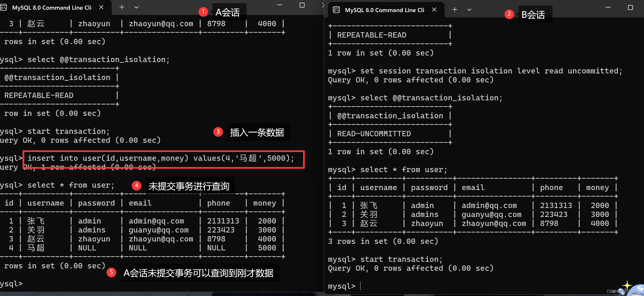The height and width of the screenshot is (296, 644).
Task: Click the B会话 annotation label
Action: 533,15
